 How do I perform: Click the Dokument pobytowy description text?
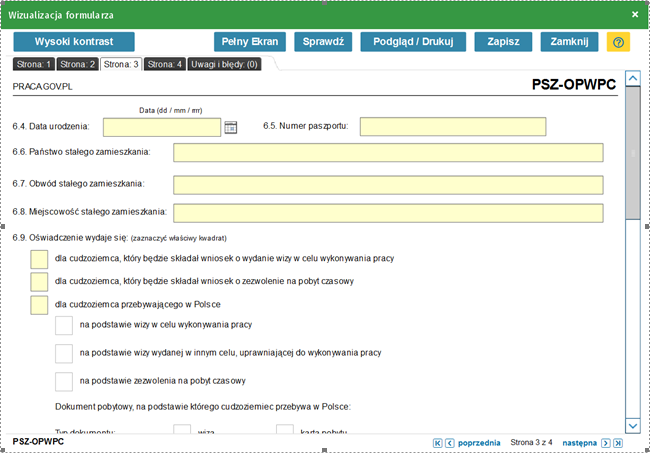click(x=203, y=407)
